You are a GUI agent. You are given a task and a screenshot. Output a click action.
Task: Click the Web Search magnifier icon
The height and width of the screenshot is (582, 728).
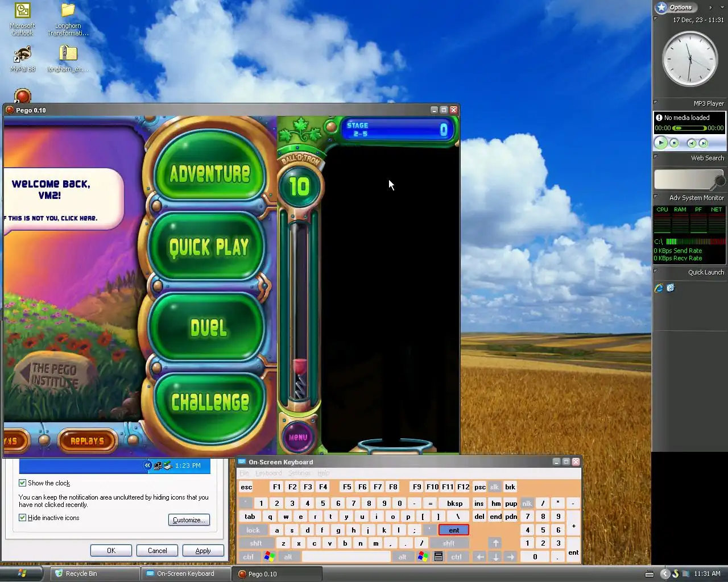click(720, 181)
